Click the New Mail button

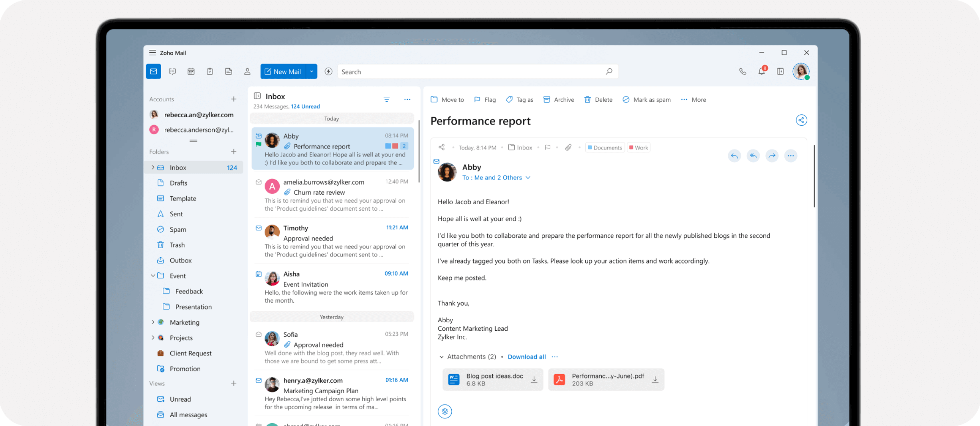tap(283, 71)
